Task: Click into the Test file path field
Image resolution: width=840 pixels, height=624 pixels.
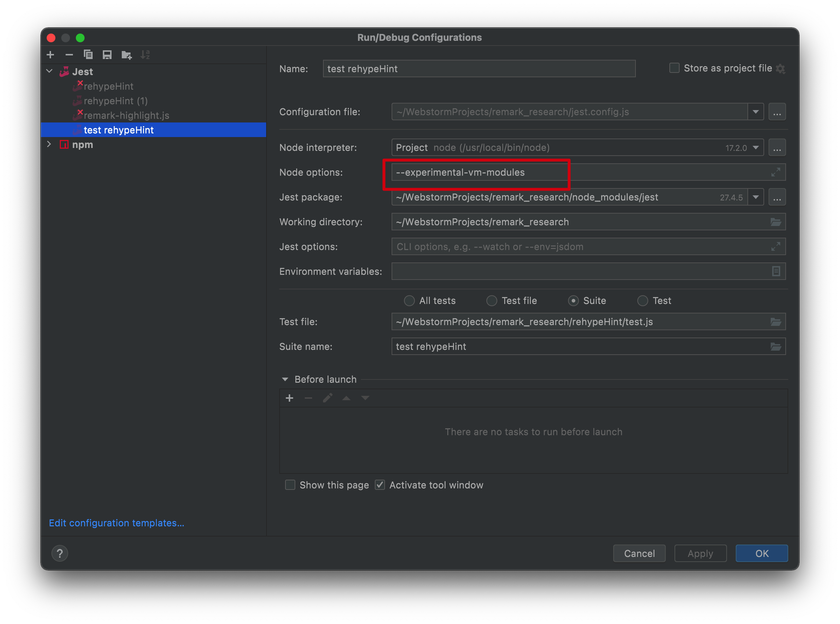Action: [589, 322]
